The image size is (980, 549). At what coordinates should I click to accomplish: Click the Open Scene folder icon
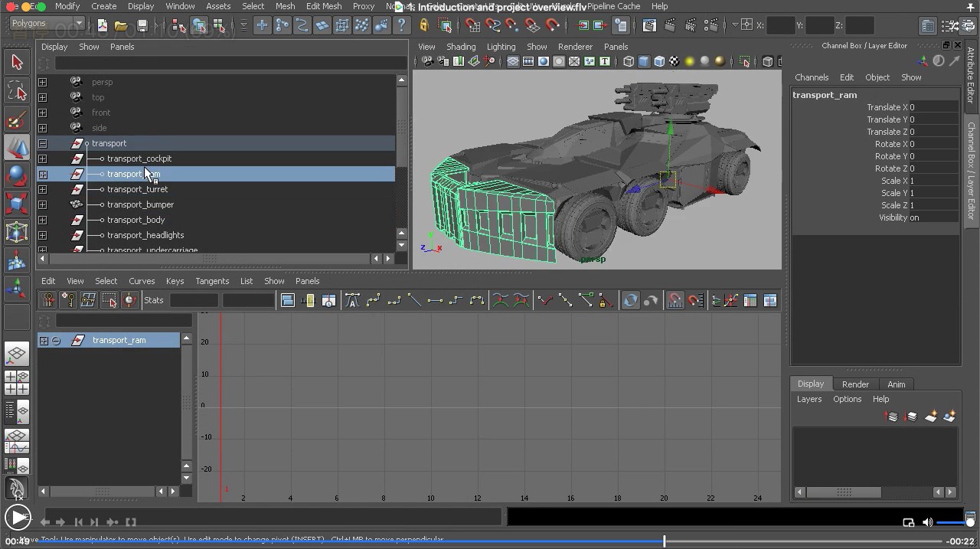(121, 25)
